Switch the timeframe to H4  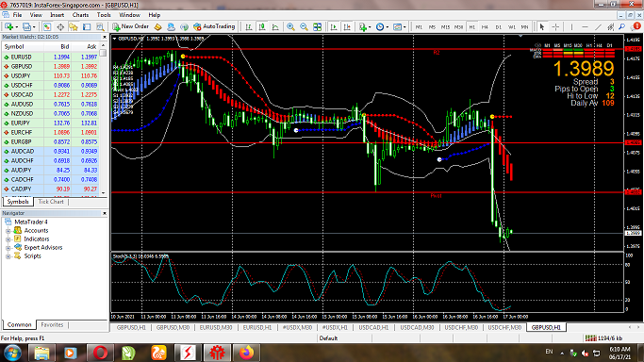(x=485, y=27)
